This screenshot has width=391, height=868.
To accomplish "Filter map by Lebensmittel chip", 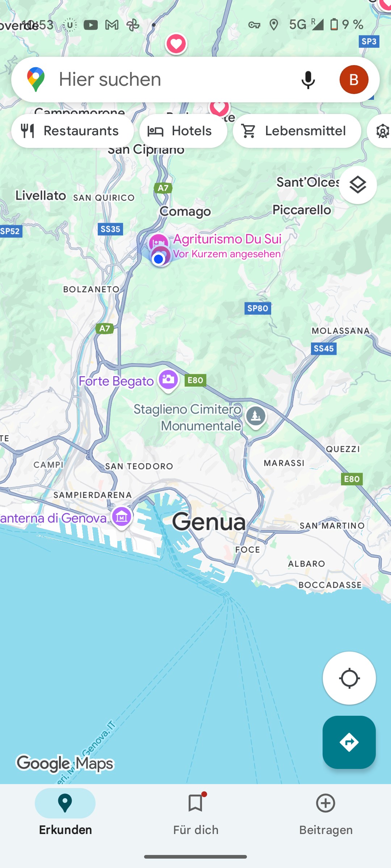I will (x=297, y=131).
